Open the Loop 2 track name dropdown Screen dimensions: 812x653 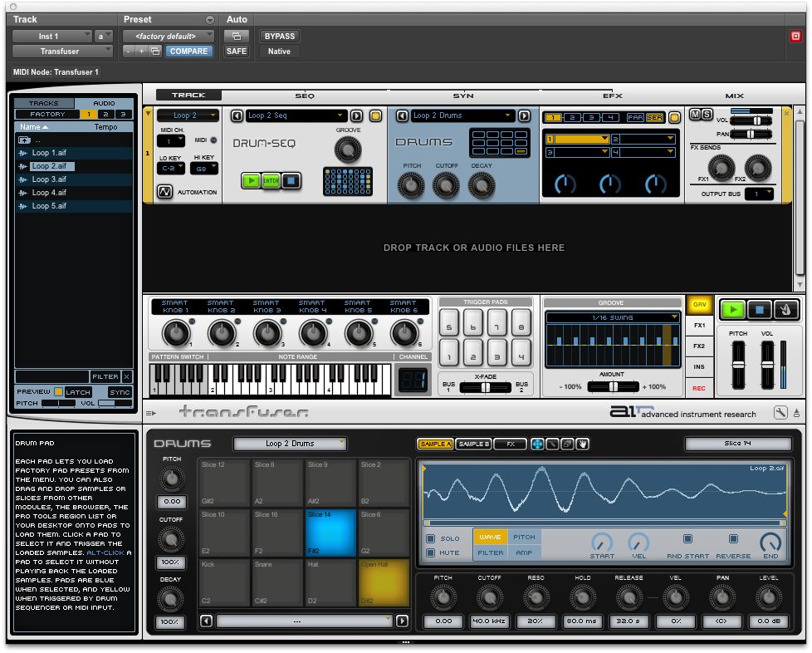tap(188, 115)
